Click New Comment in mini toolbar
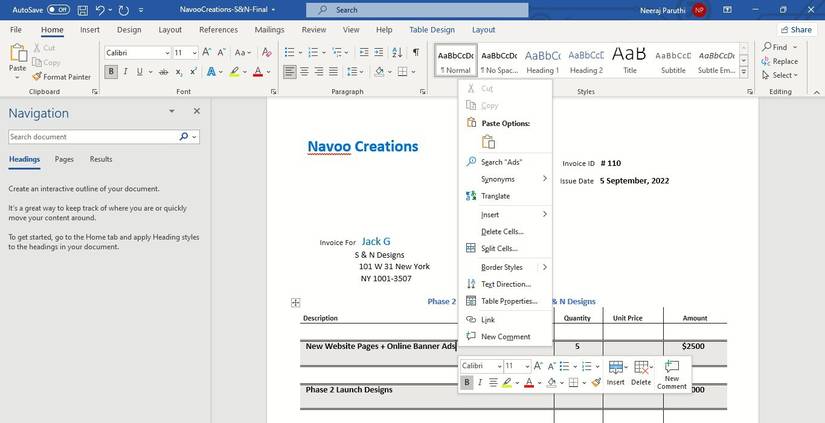825x423 pixels. (672, 375)
